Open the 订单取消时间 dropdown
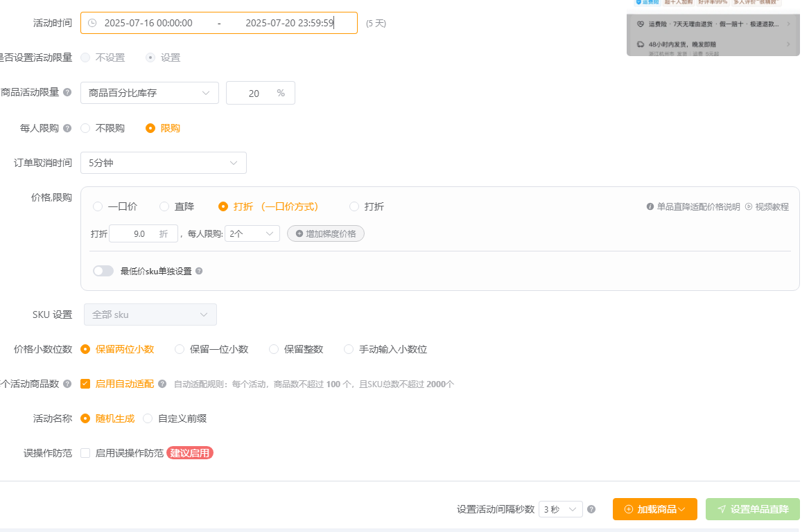The image size is (809, 532). (x=163, y=162)
